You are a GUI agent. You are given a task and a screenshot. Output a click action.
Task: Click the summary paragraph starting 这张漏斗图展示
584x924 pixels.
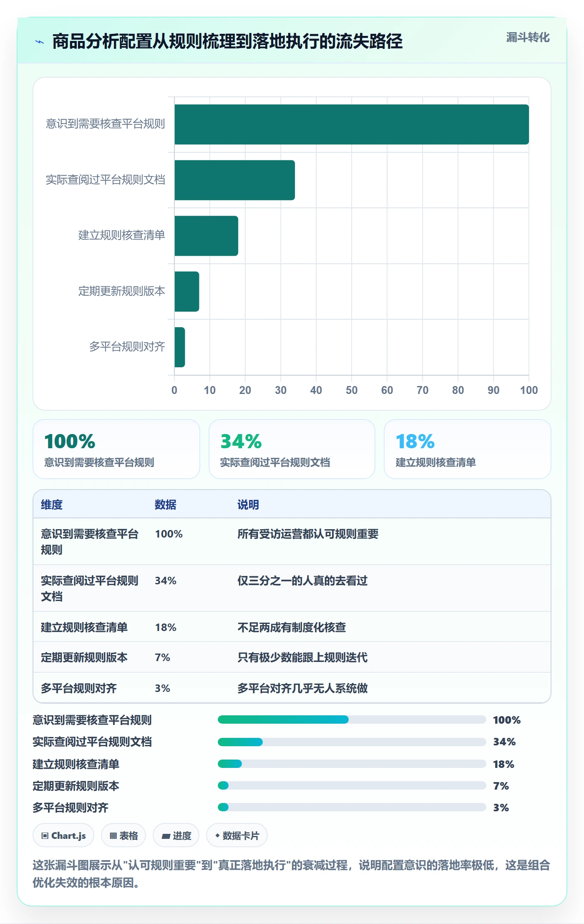pos(291,874)
